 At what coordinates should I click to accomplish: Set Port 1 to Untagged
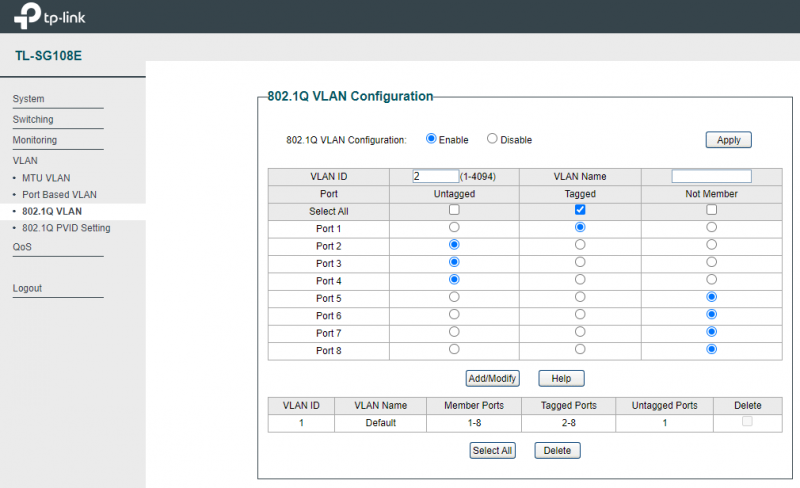tap(454, 228)
